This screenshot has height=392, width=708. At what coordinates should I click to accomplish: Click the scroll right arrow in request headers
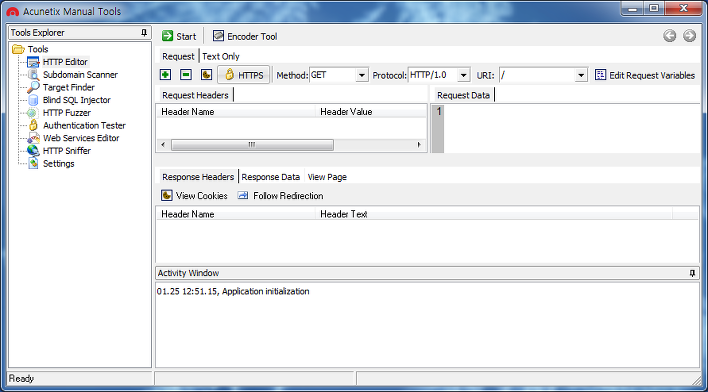coord(419,145)
